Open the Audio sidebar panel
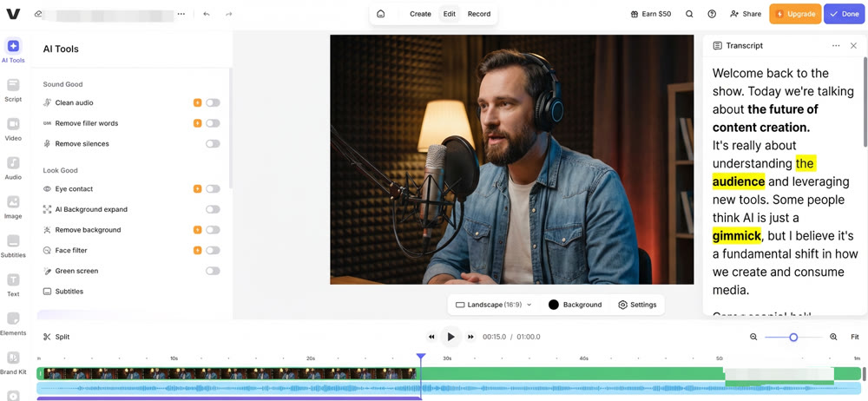868x401 pixels. (x=13, y=163)
